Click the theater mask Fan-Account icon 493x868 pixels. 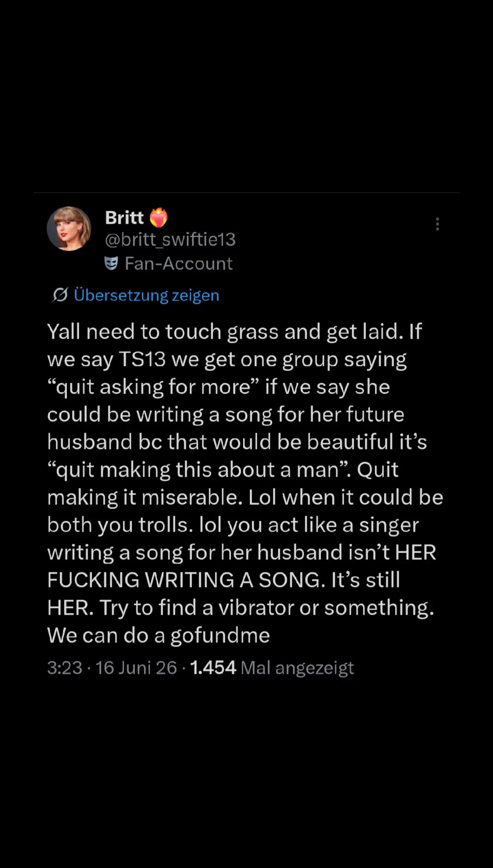111,263
